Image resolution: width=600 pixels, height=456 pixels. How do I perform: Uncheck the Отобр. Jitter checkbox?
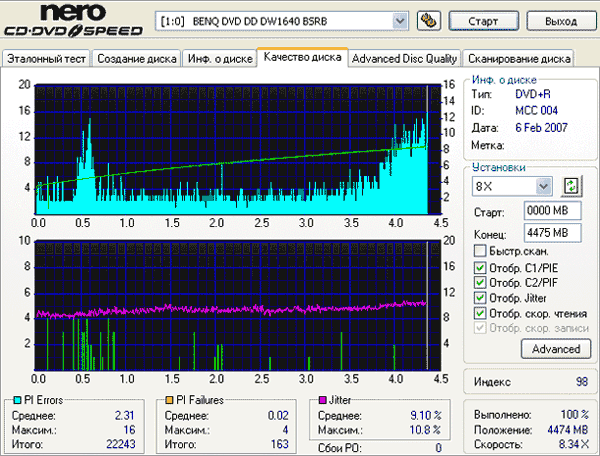480,297
